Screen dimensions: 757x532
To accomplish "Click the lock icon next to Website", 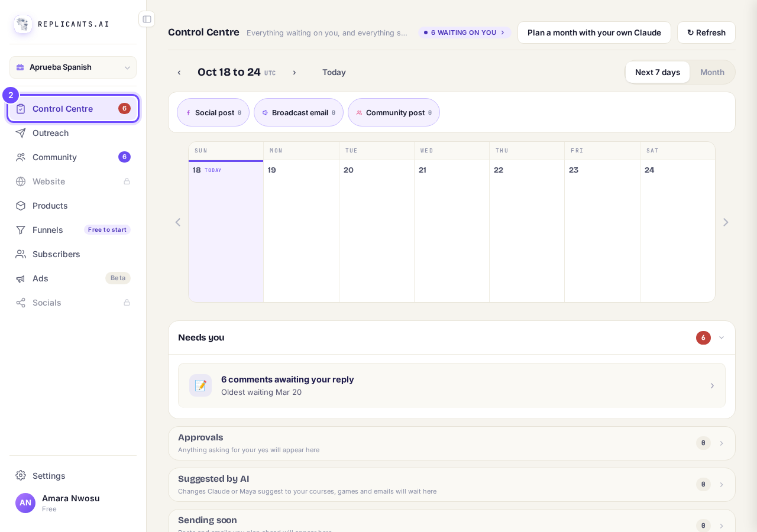I will tap(127, 181).
